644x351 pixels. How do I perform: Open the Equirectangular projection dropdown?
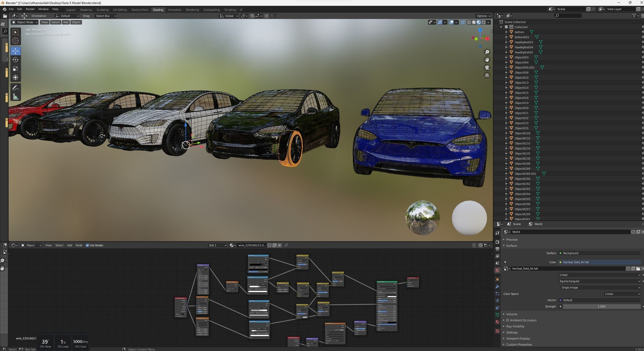click(599, 281)
